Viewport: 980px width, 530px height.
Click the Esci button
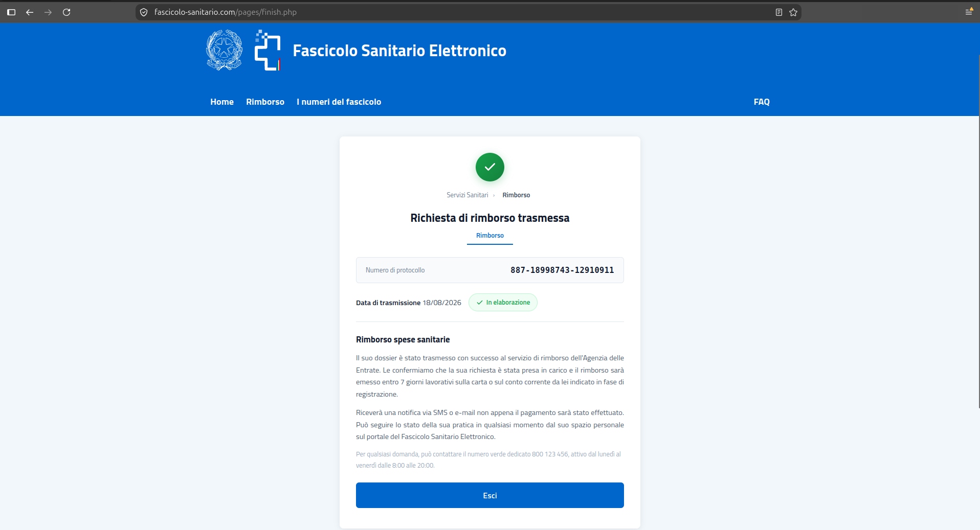490,495
